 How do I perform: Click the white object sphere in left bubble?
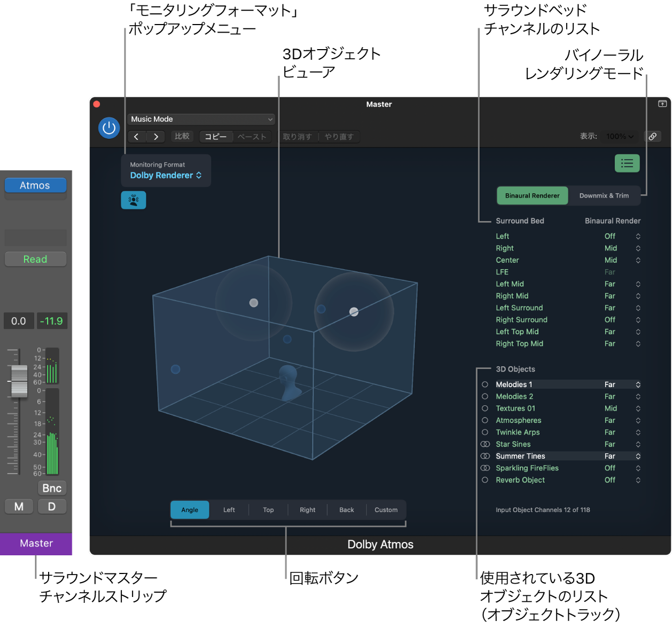coord(254,303)
